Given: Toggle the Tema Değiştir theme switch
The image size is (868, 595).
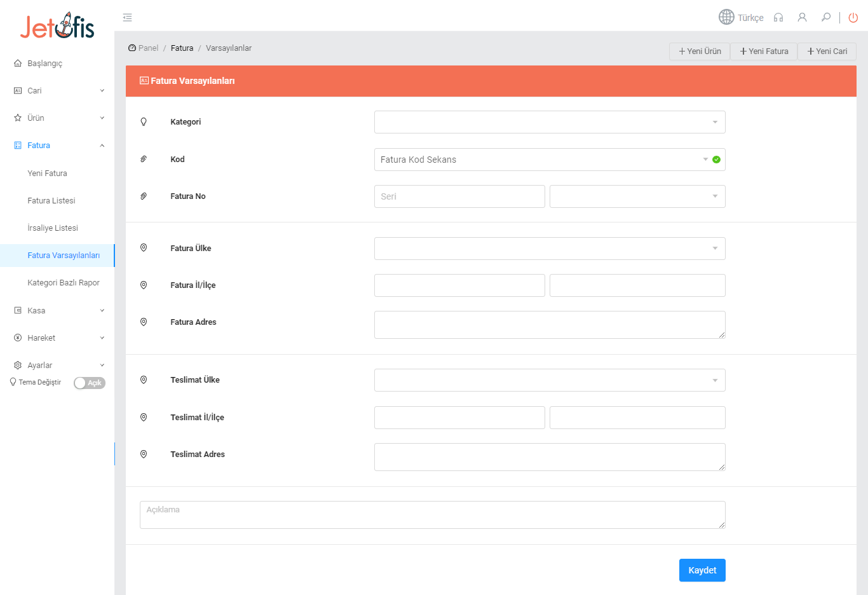Looking at the screenshot, I should tap(90, 383).
